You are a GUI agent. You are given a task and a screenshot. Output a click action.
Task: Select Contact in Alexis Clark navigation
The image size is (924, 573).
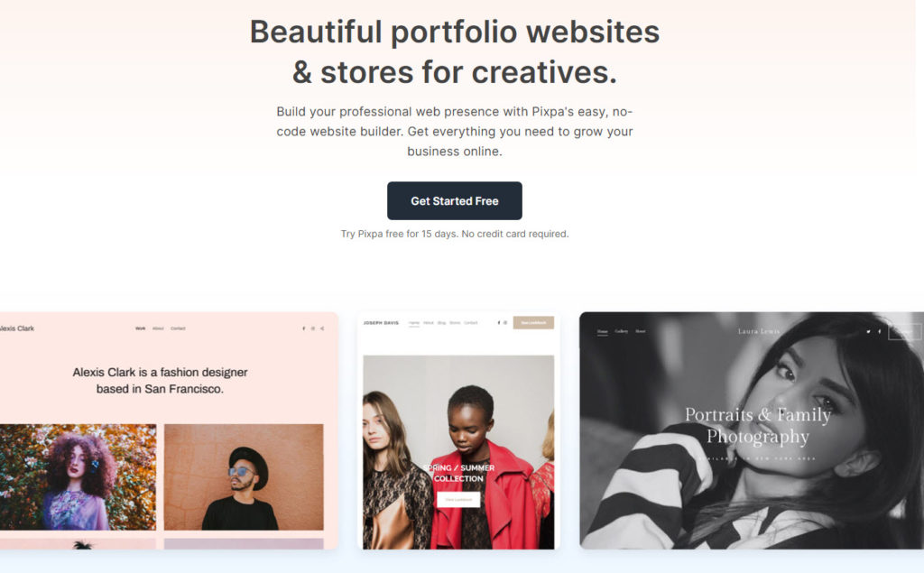178,328
